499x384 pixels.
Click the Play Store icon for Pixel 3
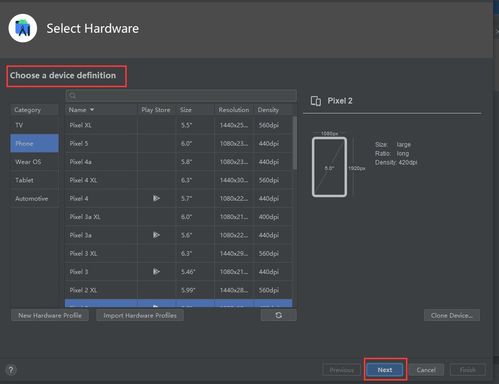click(156, 272)
